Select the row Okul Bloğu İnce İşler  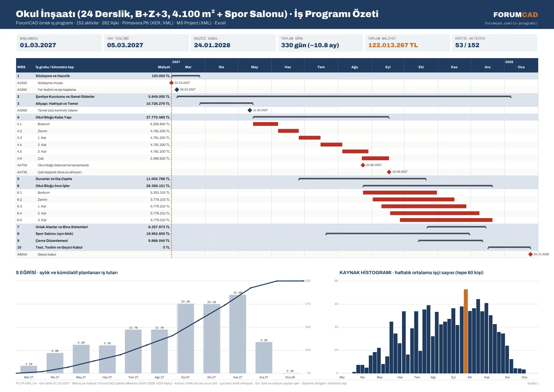click(x=277, y=186)
